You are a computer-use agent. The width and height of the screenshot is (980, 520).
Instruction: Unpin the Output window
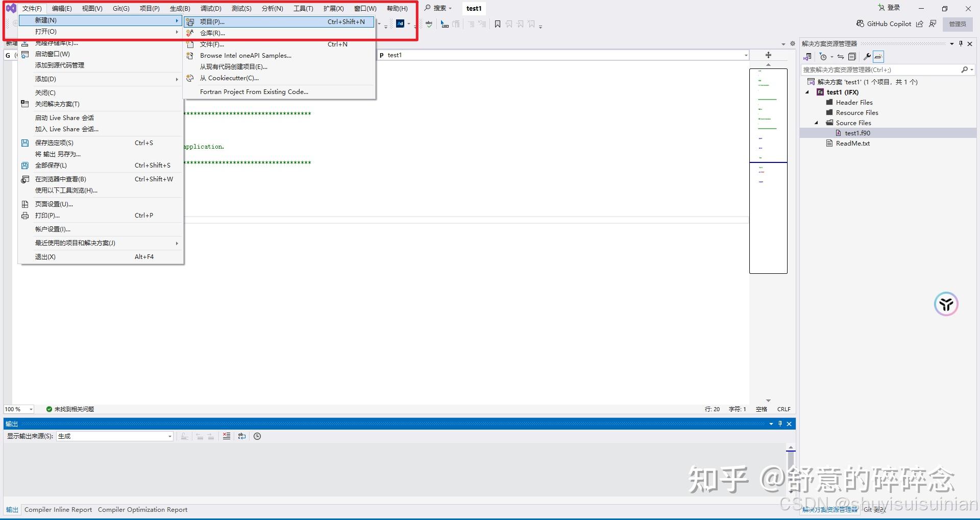[779, 423]
